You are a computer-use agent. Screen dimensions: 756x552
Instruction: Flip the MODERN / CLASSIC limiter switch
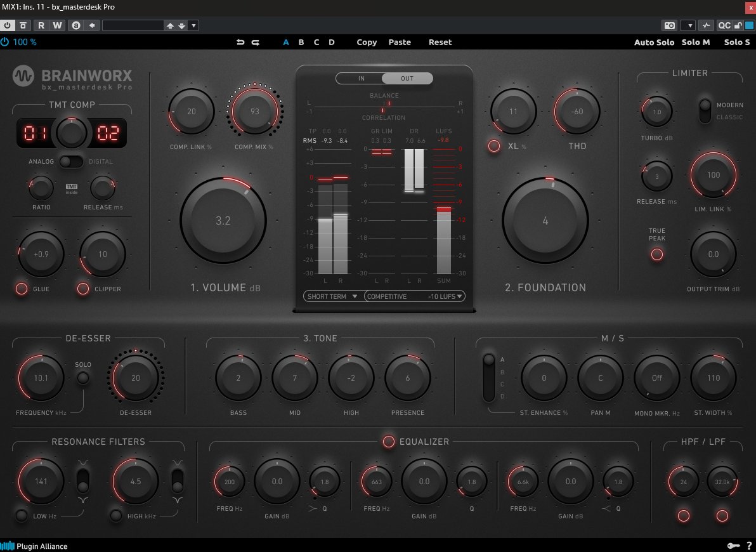point(705,111)
